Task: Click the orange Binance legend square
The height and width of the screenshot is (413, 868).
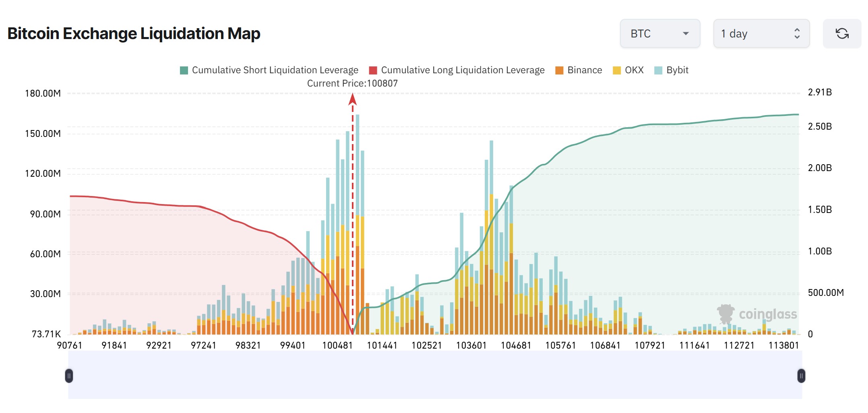Action: 559,70
